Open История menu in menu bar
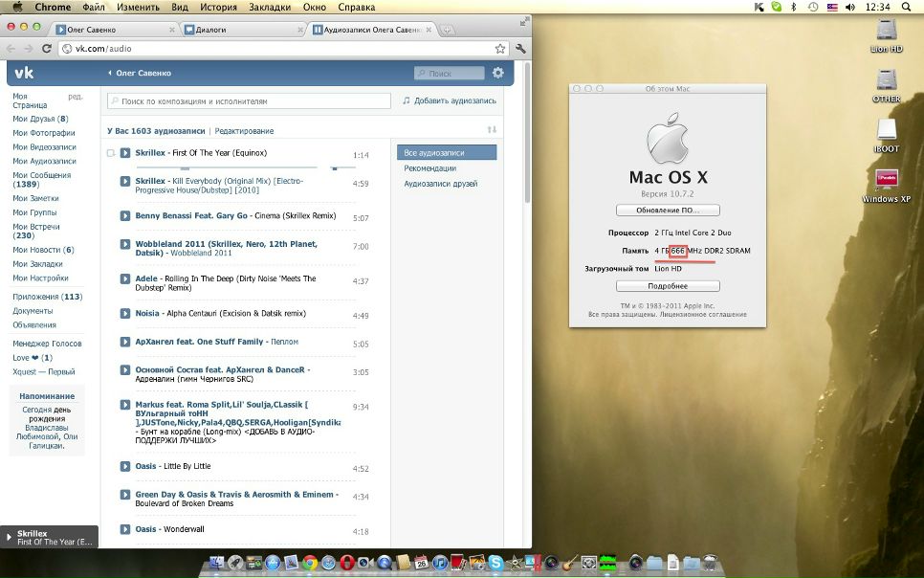 click(217, 7)
